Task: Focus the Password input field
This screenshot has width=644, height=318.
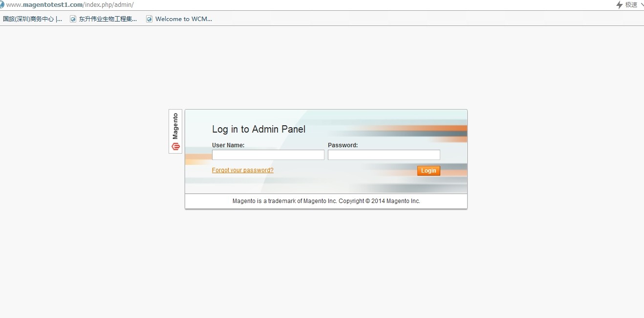Action: (x=384, y=155)
